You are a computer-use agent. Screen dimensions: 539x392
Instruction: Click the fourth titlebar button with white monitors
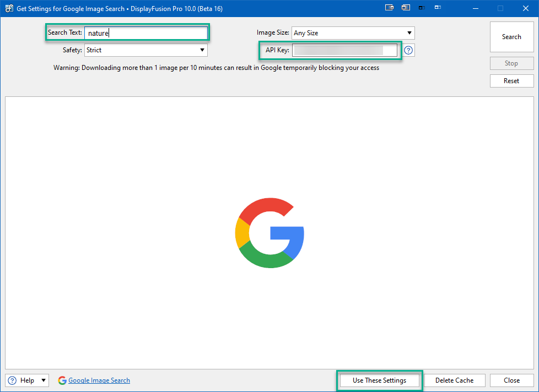pyautogui.click(x=438, y=8)
